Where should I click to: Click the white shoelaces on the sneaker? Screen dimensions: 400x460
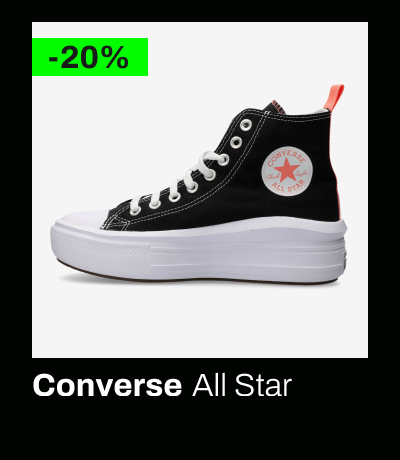click(x=182, y=181)
